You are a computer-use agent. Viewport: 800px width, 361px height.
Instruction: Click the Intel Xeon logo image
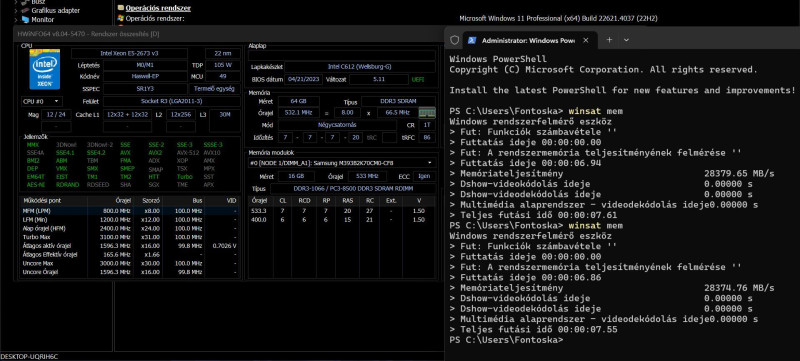coord(44,69)
